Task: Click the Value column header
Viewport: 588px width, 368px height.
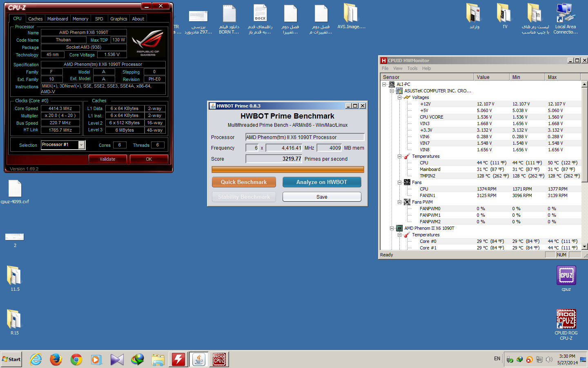Action: [x=491, y=77]
